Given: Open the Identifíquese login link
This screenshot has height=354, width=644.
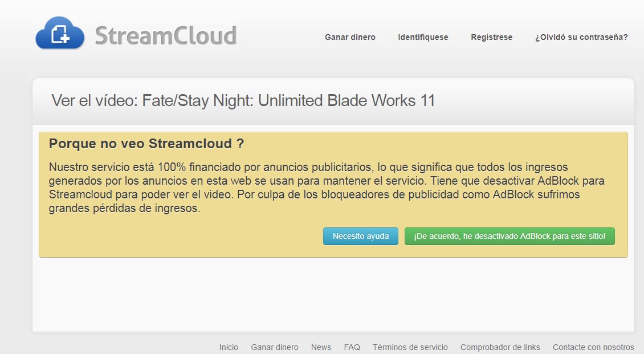Looking at the screenshot, I should point(423,37).
